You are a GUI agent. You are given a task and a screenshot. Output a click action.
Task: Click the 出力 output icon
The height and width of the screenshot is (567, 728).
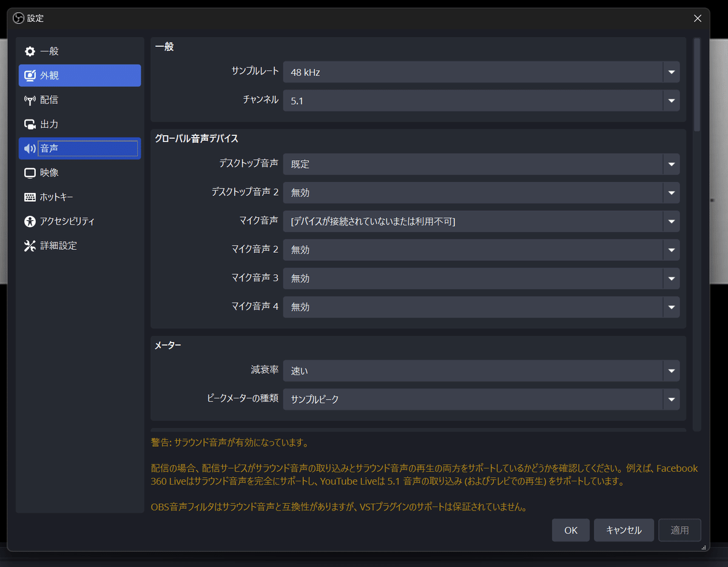[x=30, y=124]
